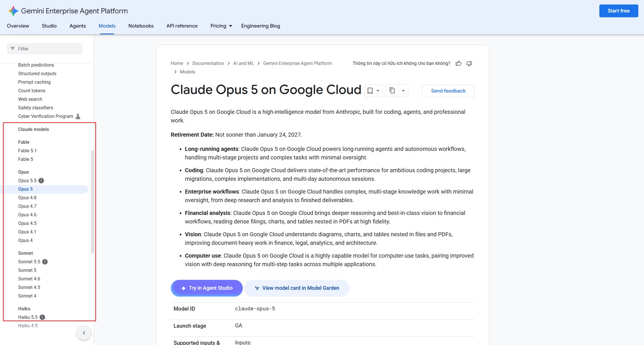Select the Models tab

click(x=107, y=26)
